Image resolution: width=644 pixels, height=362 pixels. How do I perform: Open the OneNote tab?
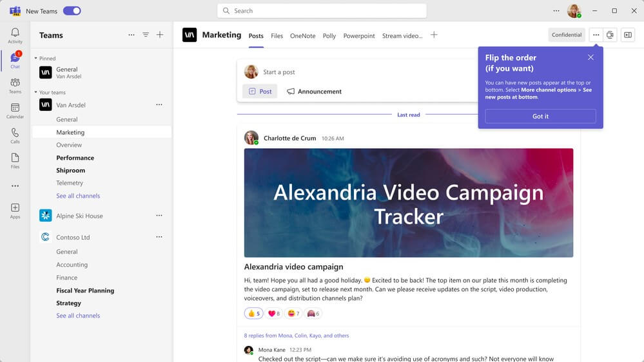(302, 36)
